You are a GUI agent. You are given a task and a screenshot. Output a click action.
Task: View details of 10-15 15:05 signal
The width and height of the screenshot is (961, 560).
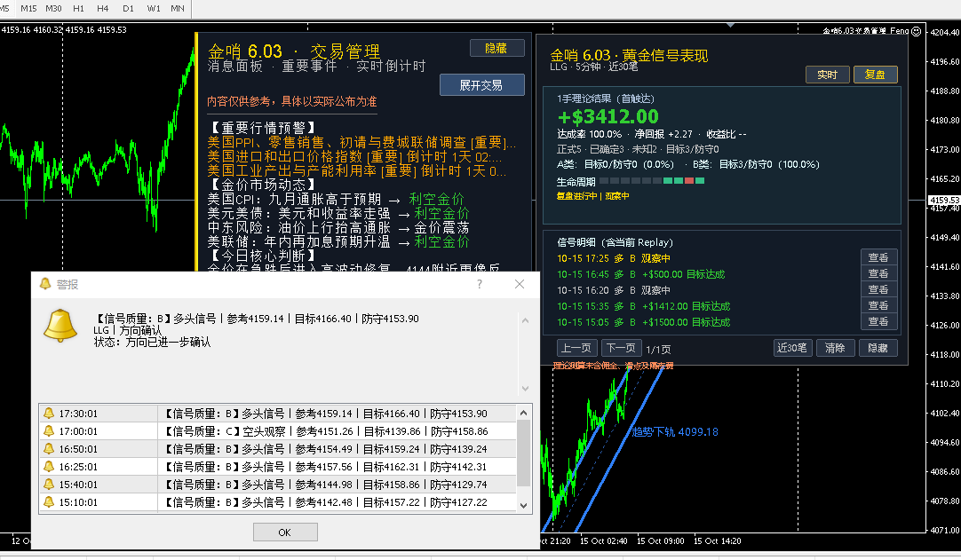pos(879,321)
